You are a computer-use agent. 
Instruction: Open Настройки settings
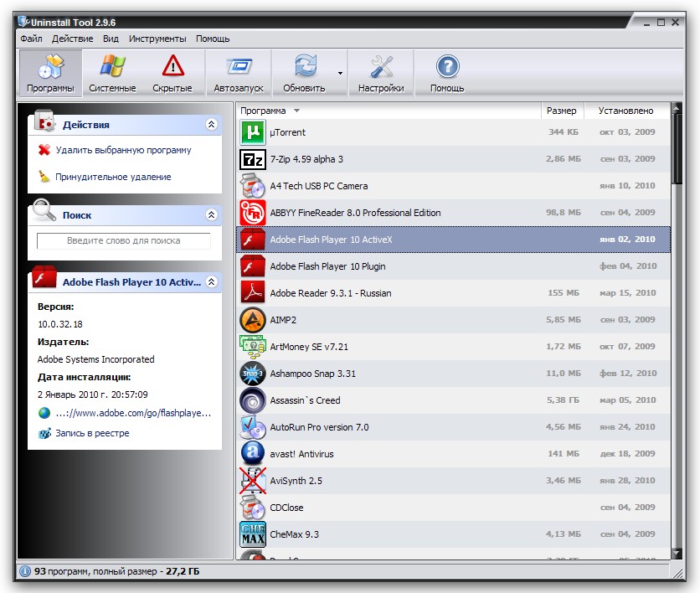point(381,73)
